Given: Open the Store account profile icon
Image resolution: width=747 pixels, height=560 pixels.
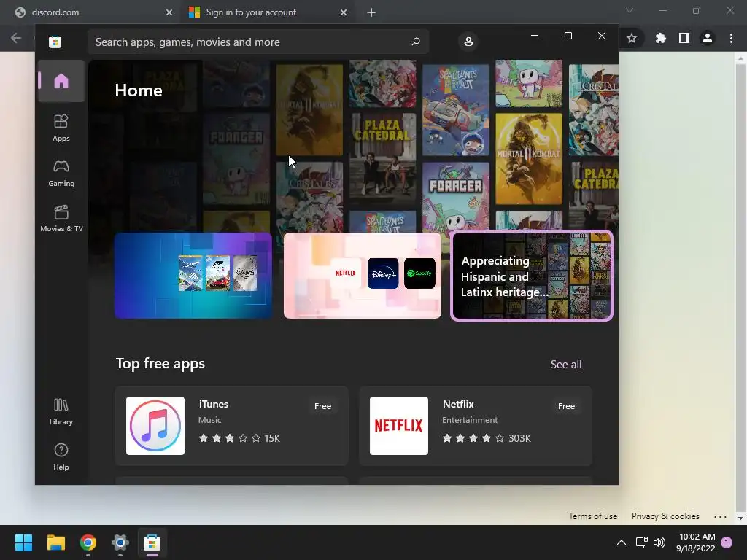Looking at the screenshot, I should (468, 42).
